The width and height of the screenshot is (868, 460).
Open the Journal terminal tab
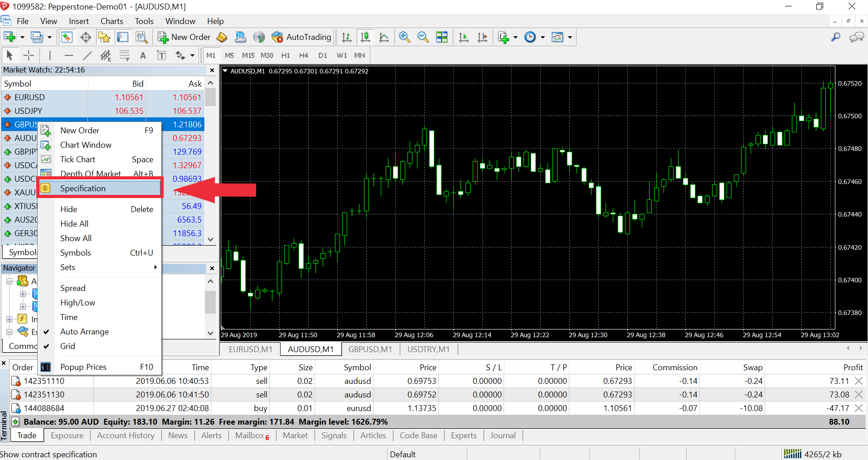pyautogui.click(x=503, y=436)
